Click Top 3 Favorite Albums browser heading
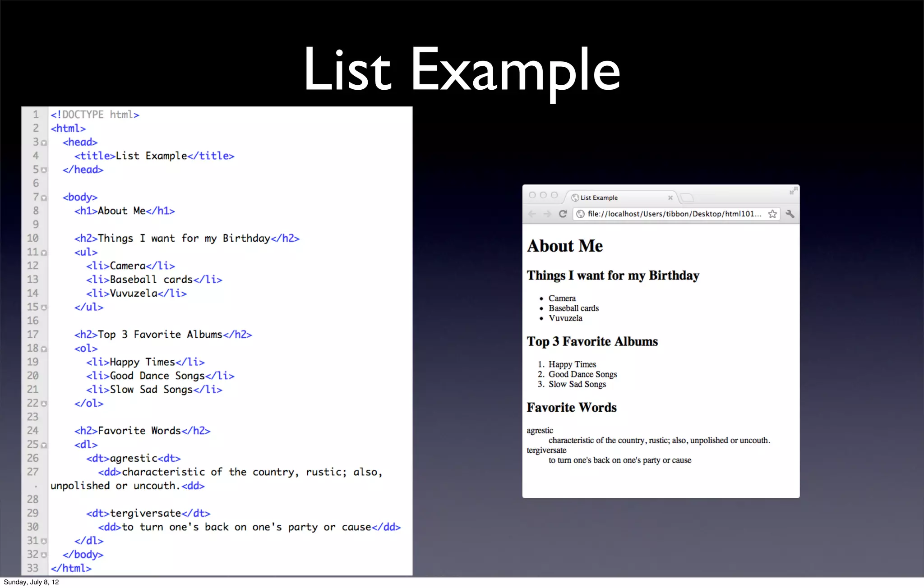 point(592,341)
